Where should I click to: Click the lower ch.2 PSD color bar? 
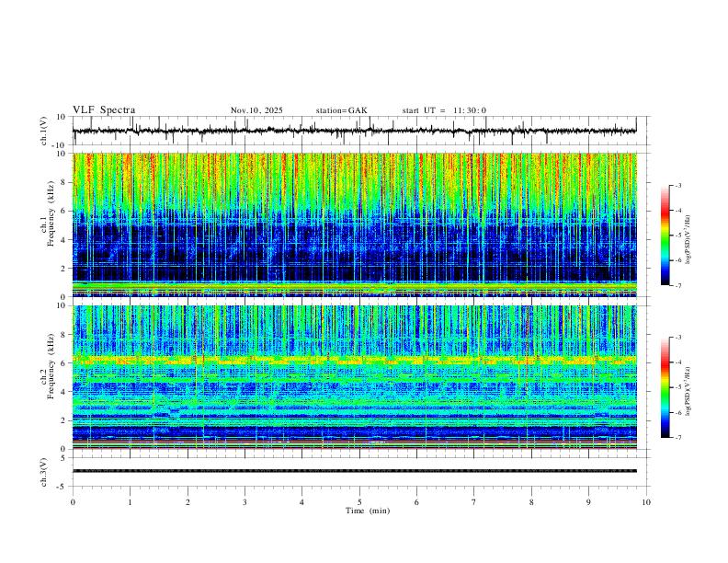coord(665,387)
